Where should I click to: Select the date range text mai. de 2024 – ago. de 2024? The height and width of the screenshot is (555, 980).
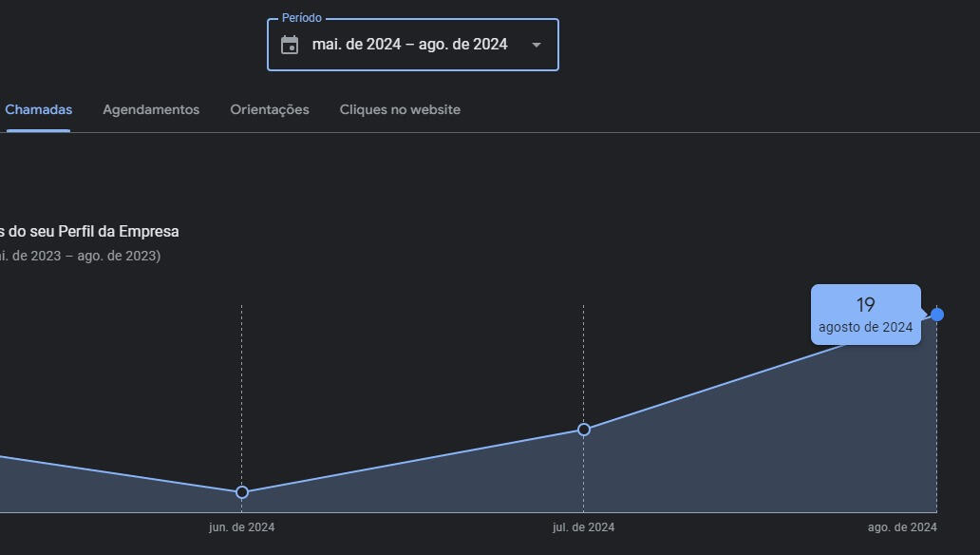[x=409, y=45]
